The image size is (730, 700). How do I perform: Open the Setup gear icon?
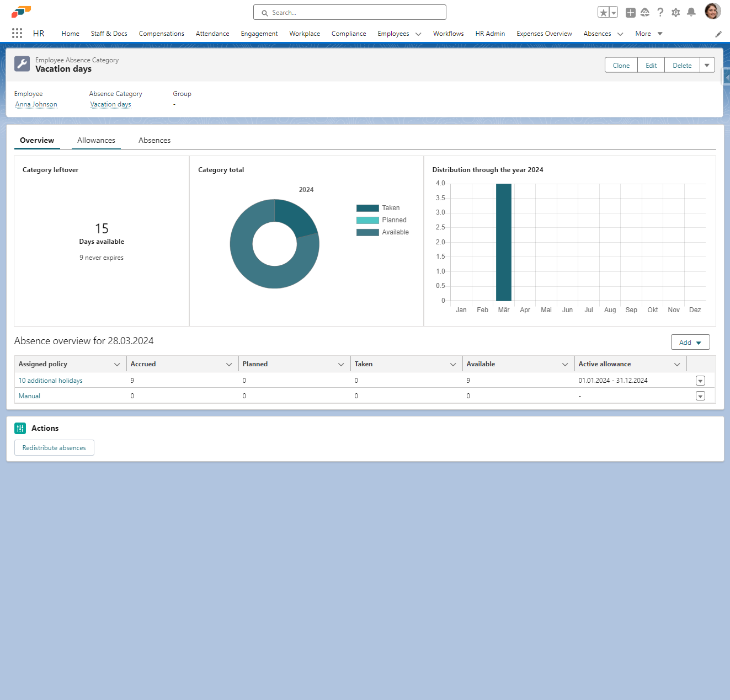676,12
